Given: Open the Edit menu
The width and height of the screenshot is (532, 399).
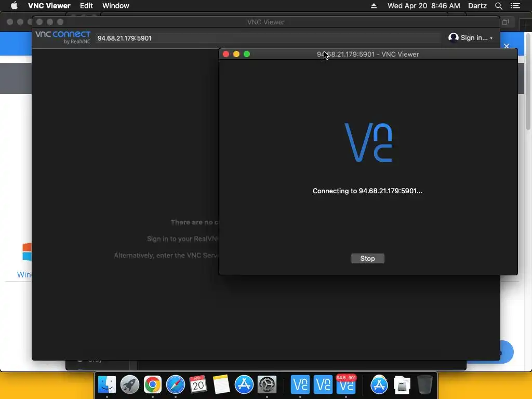Looking at the screenshot, I should click(86, 6).
